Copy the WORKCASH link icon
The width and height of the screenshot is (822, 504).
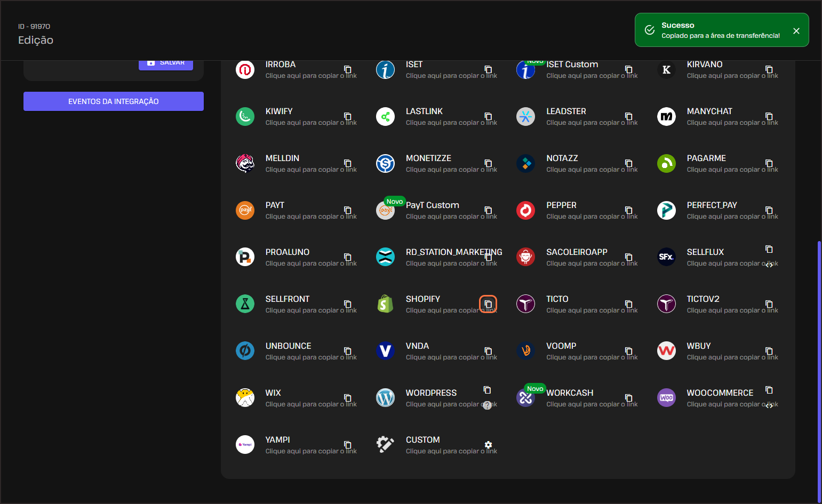(x=629, y=398)
